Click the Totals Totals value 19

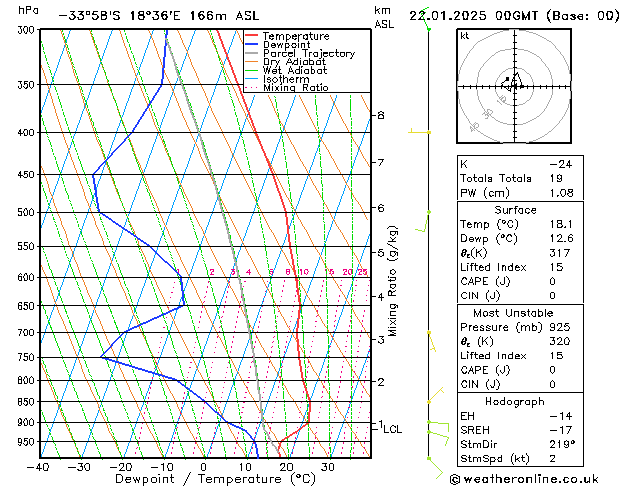coord(556,178)
